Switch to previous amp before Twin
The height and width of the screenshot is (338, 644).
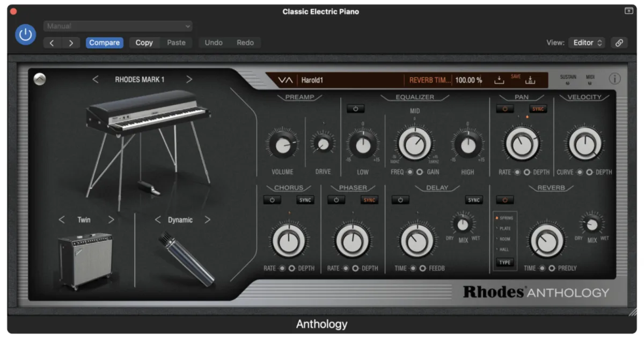(62, 219)
